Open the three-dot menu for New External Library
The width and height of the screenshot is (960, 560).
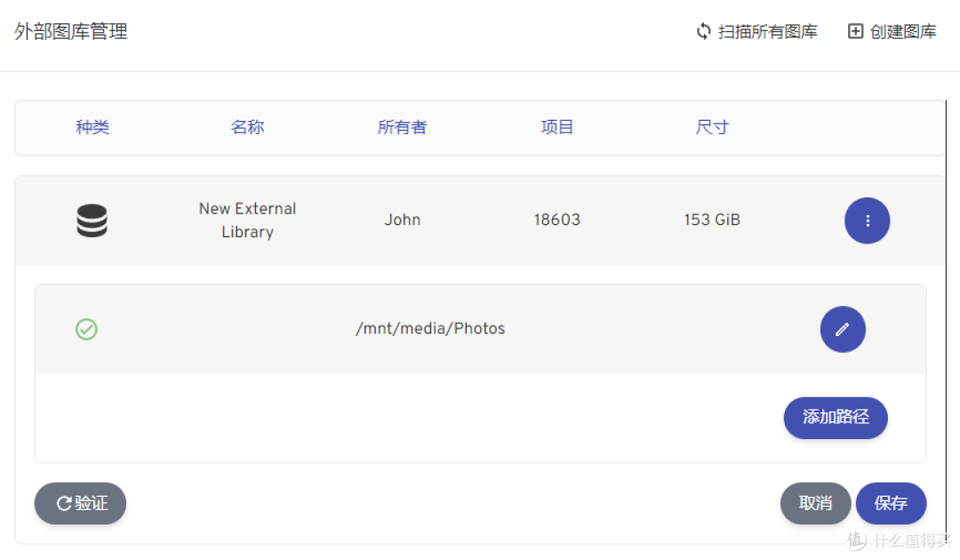pyautogui.click(x=867, y=220)
